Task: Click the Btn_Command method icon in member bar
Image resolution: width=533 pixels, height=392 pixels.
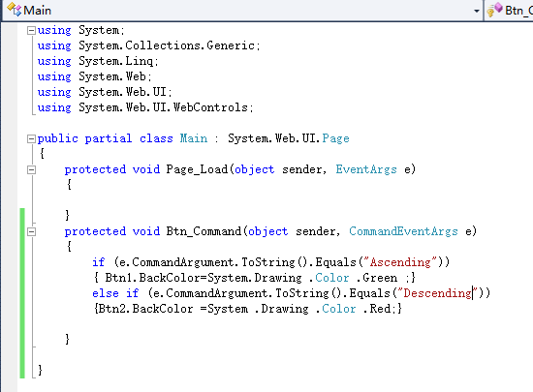Action: pos(494,10)
